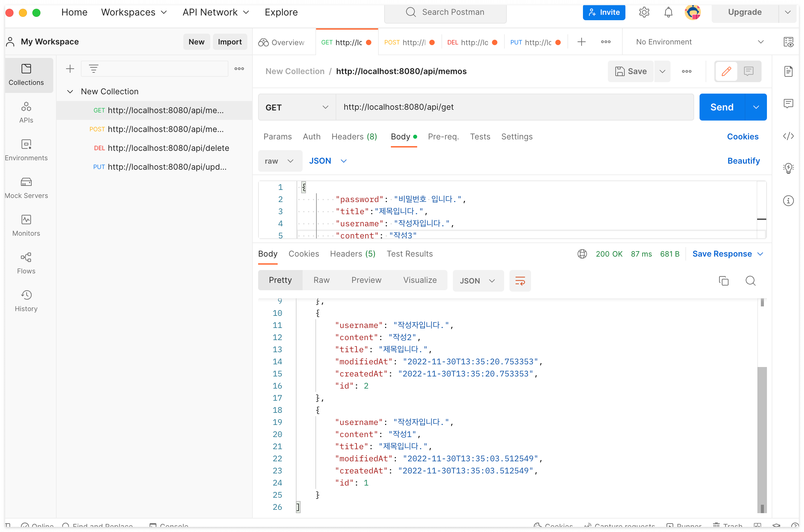
Task: Toggle response line wrapping
Action: (x=520, y=281)
